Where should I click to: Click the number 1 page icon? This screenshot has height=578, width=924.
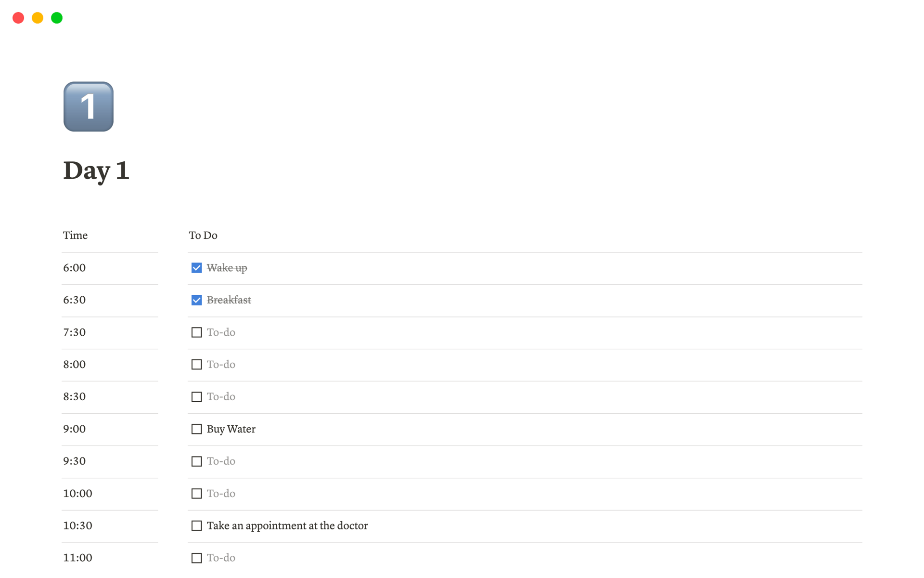[89, 106]
